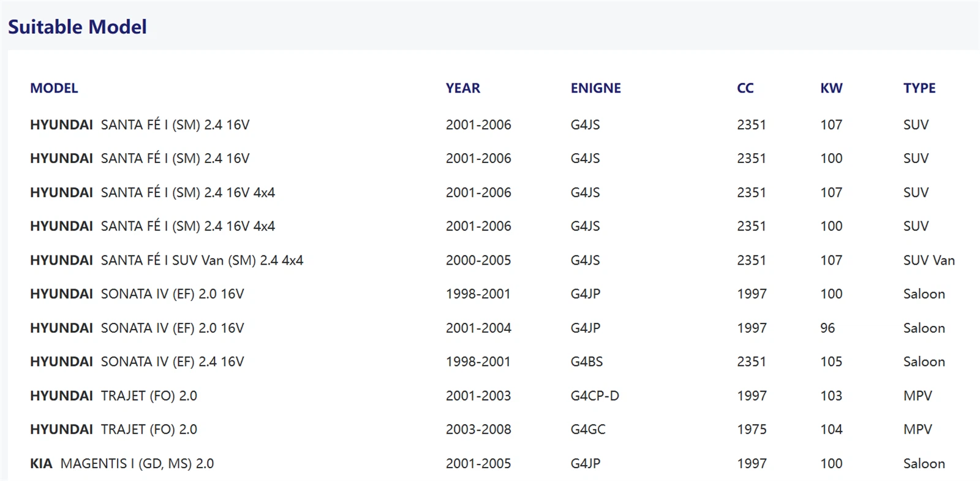
Task: Click Saloon type in Kia Magentis row
Action: (924, 464)
